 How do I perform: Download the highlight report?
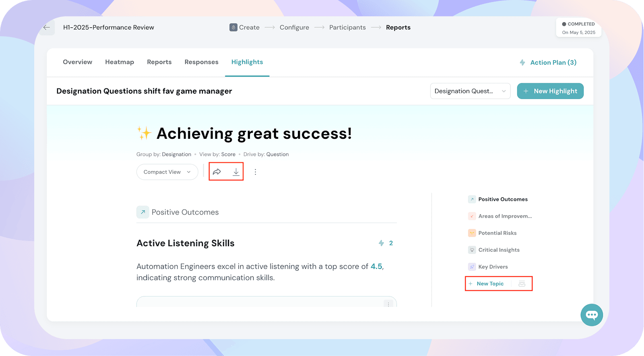[236, 172]
